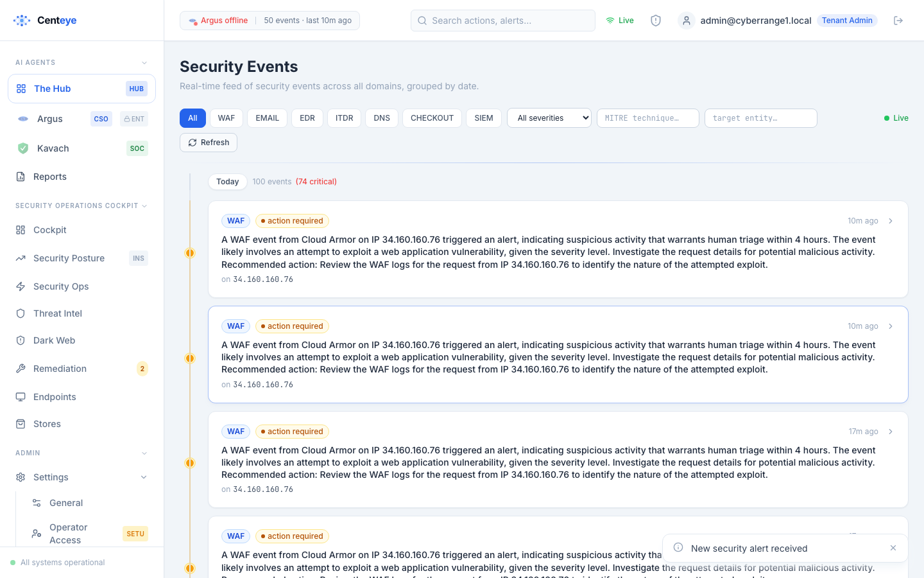Expand the 17m ago WAF event chevron
Screen dimensions: 924x578
891,432
